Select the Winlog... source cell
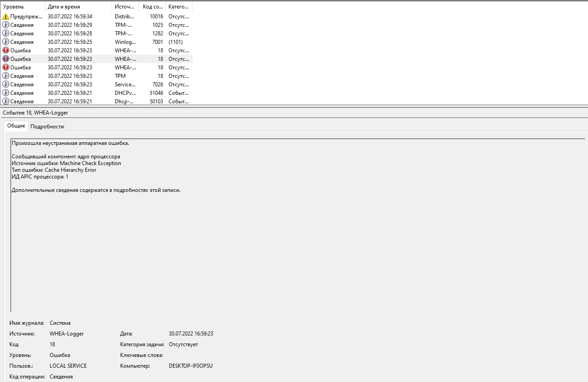The image size is (588, 382). click(x=125, y=42)
